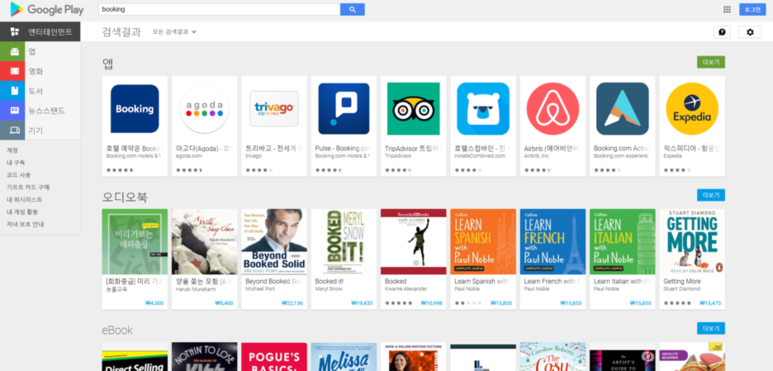
Task: Open the Booking.com hotel app icon
Action: tap(135, 109)
